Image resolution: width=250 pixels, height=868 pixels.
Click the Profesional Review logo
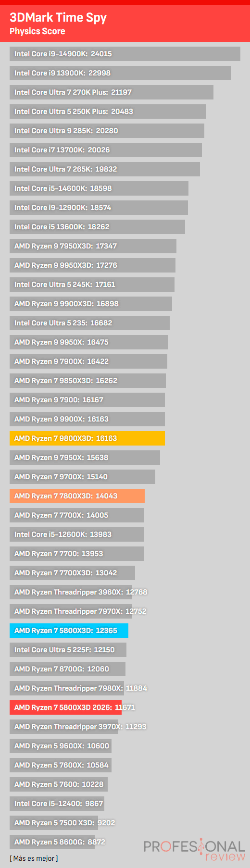click(x=195, y=850)
